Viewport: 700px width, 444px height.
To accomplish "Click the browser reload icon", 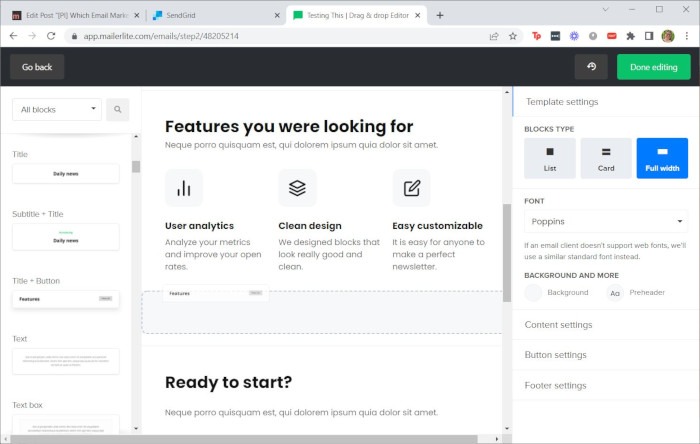I will click(54, 35).
